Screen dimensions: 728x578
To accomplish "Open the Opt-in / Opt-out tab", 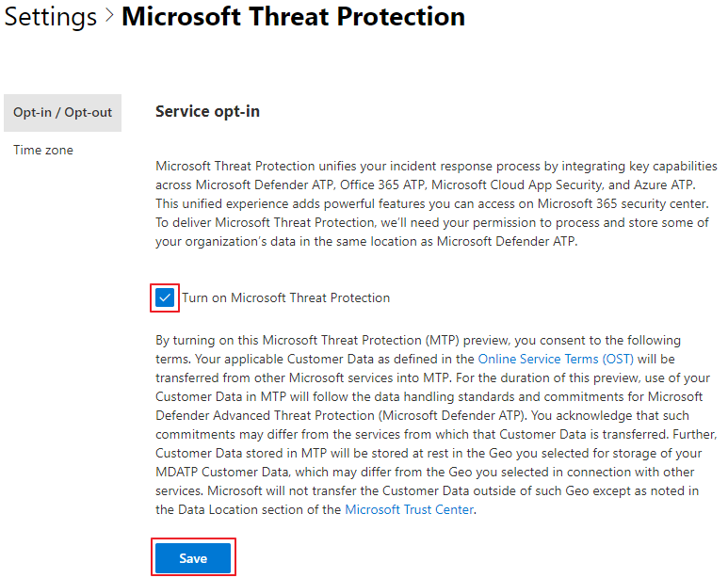I will point(62,112).
